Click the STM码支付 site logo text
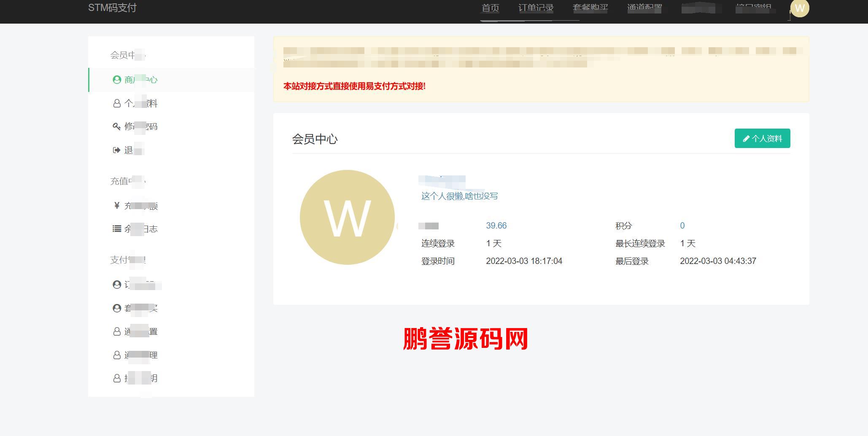This screenshot has width=868, height=436. coord(112,8)
